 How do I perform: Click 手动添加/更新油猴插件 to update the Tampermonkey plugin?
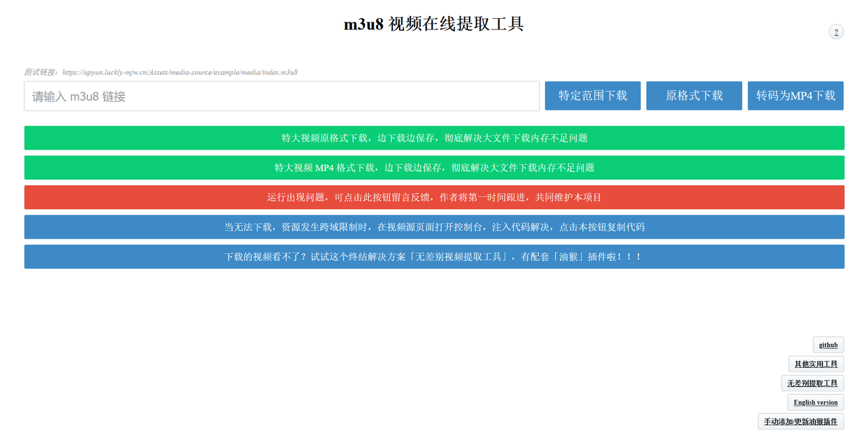coord(800,421)
